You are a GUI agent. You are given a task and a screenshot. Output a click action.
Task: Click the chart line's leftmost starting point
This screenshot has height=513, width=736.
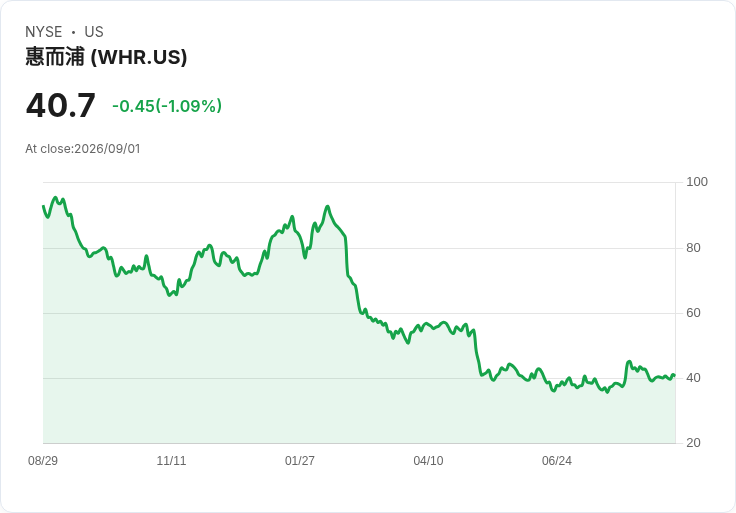pos(44,206)
